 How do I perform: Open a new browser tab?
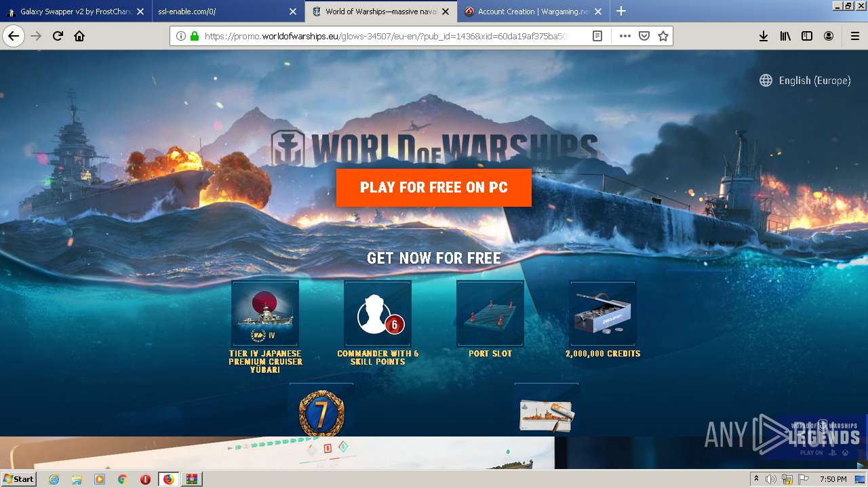coord(621,11)
